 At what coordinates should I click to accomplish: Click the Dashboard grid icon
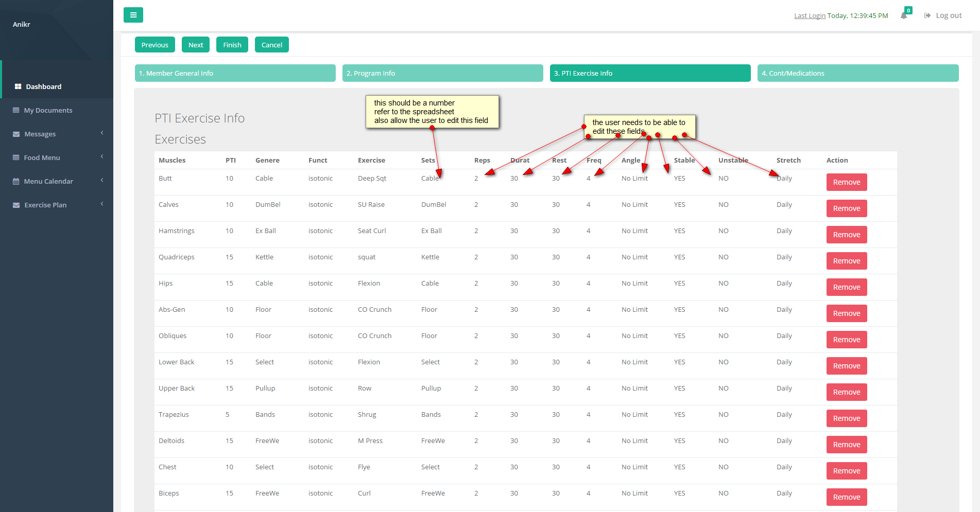pyautogui.click(x=18, y=86)
